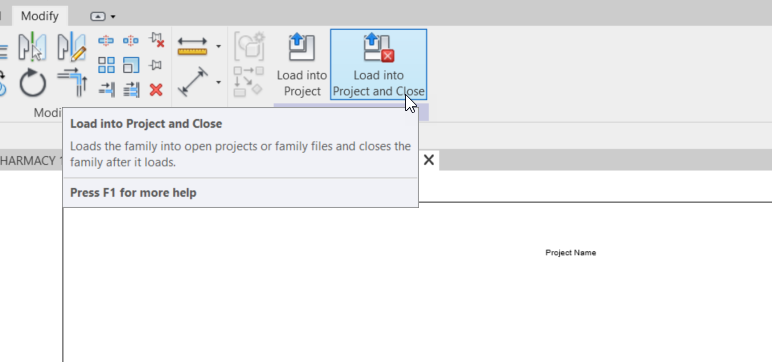Click the Unpin tool icon
The height and width of the screenshot is (362, 772).
click(x=156, y=40)
